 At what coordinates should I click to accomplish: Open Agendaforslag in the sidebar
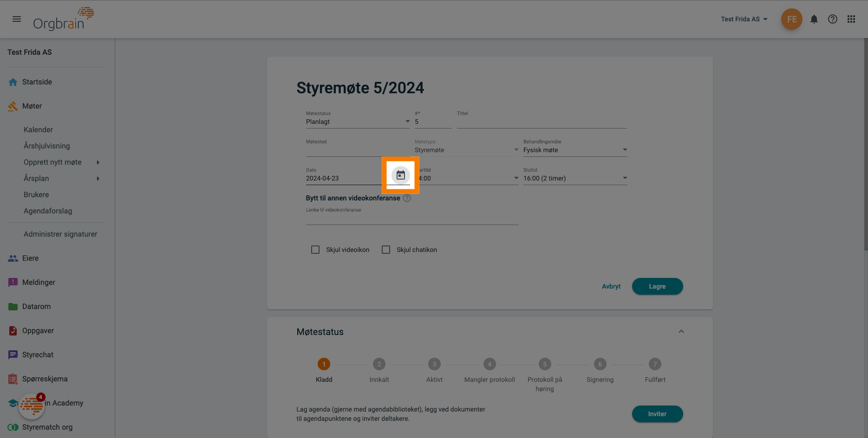click(48, 211)
